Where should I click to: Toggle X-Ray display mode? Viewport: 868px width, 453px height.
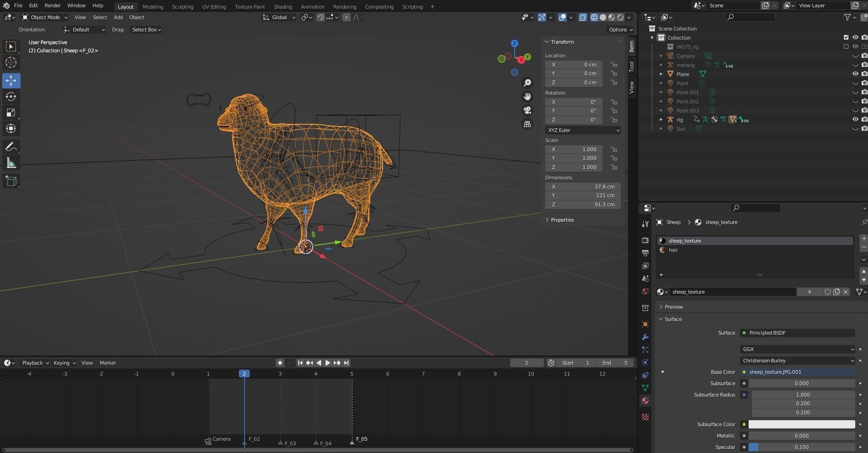click(582, 17)
